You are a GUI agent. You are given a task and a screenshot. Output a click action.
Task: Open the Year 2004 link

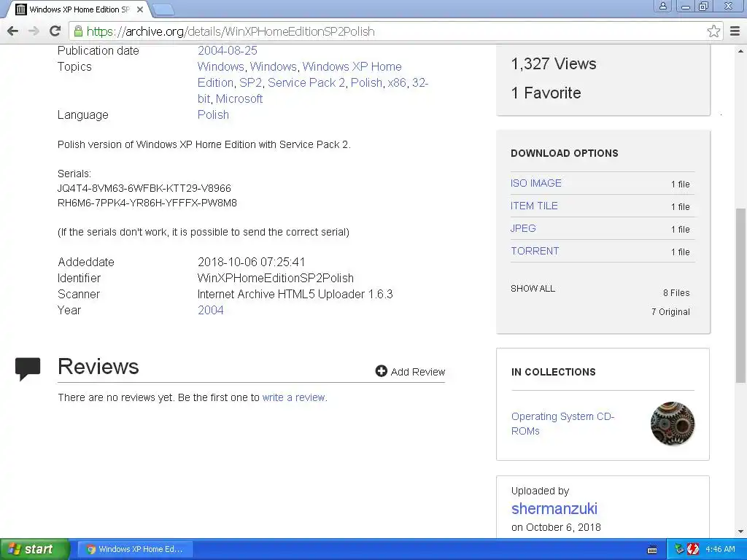point(211,310)
